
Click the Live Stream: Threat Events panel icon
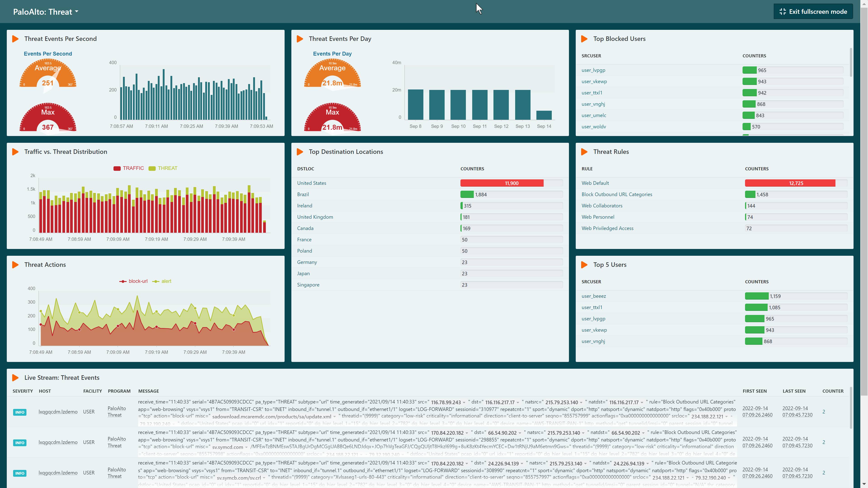pyautogui.click(x=15, y=378)
